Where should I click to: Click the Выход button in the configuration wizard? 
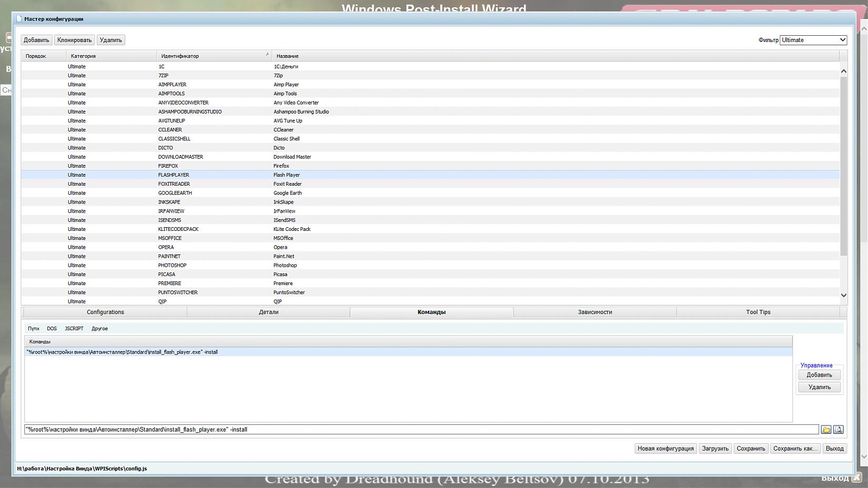pyautogui.click(x=834, y=449)
